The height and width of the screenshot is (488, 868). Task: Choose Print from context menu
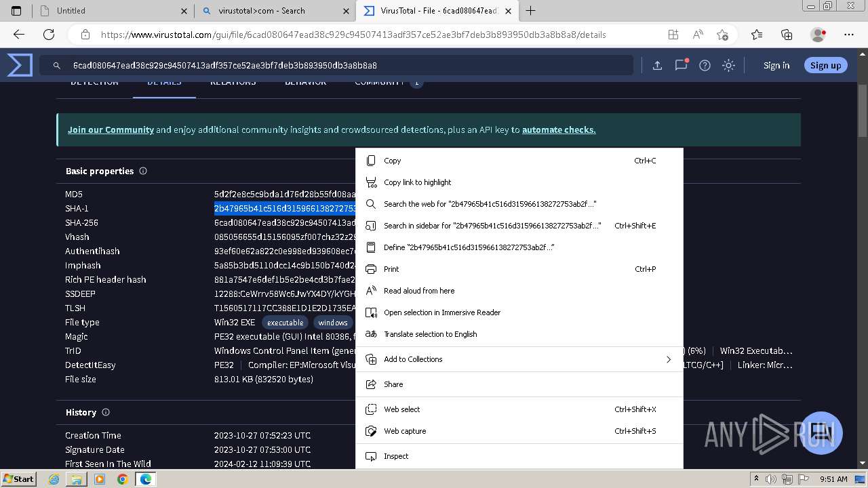(x=519, y=269)
